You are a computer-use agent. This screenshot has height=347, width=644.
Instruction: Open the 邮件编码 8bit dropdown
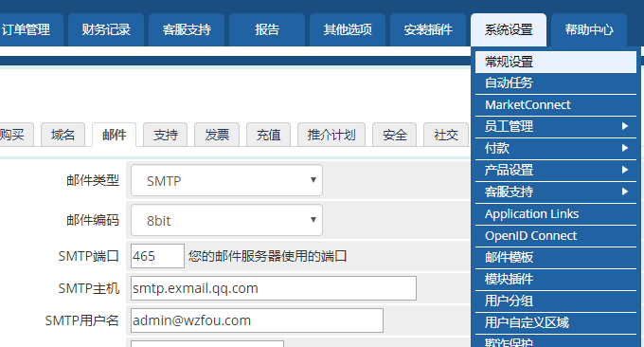point(226,220)
